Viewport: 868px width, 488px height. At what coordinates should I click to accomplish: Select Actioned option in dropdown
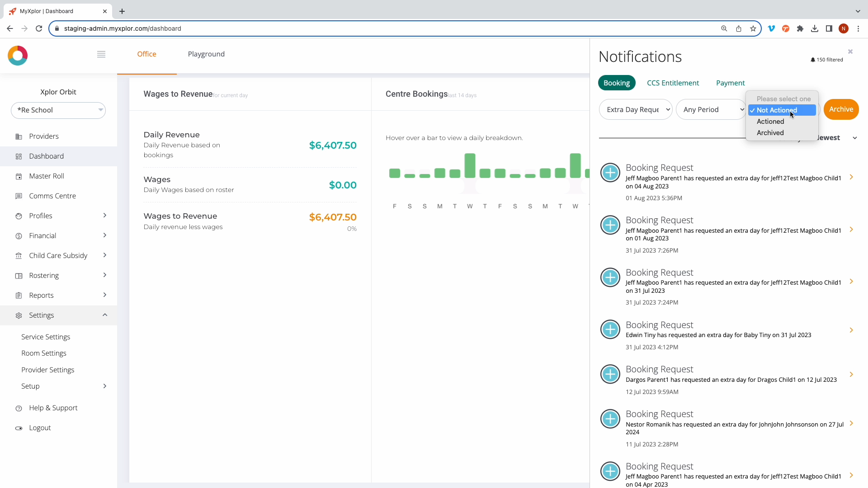(x=770, y=122)
